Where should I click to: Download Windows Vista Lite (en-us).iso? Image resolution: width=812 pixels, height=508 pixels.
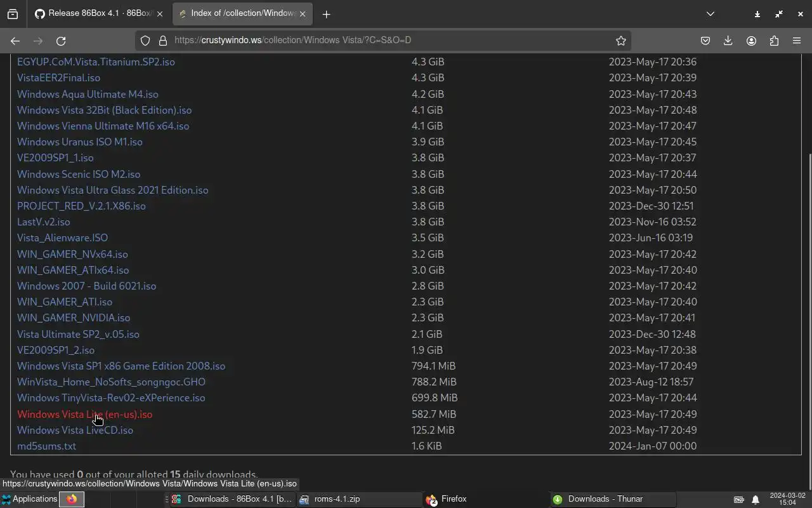coord(84,414)
